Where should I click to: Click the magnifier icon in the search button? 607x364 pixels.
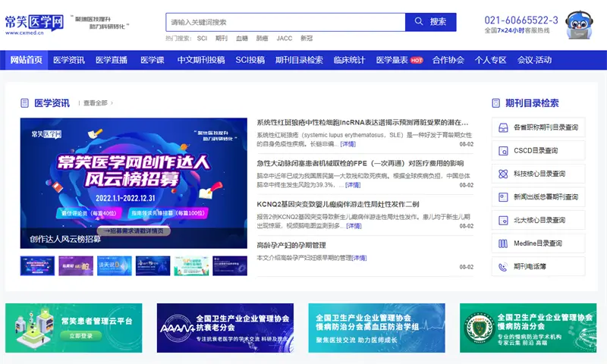pyautogui.click(x=420, y=22)
